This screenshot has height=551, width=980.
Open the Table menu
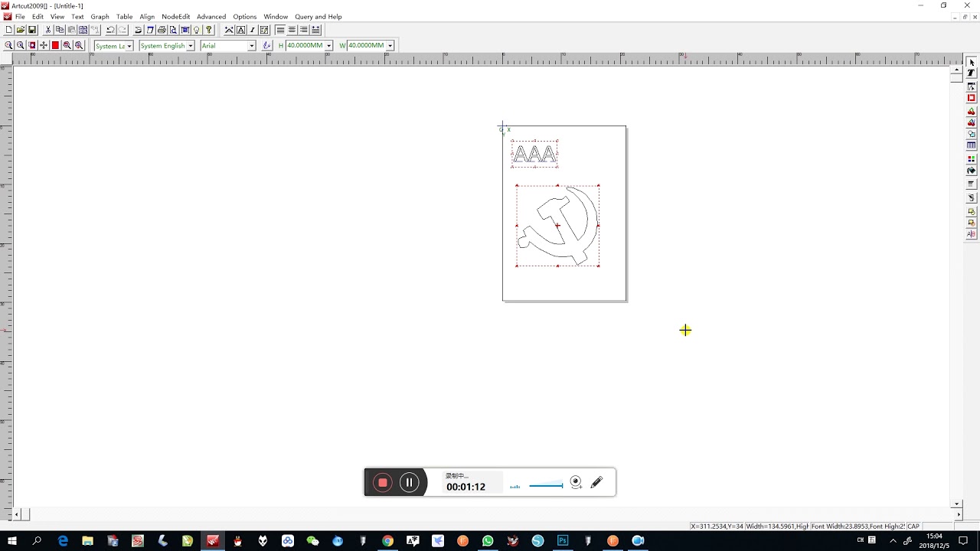pos(124,16)
